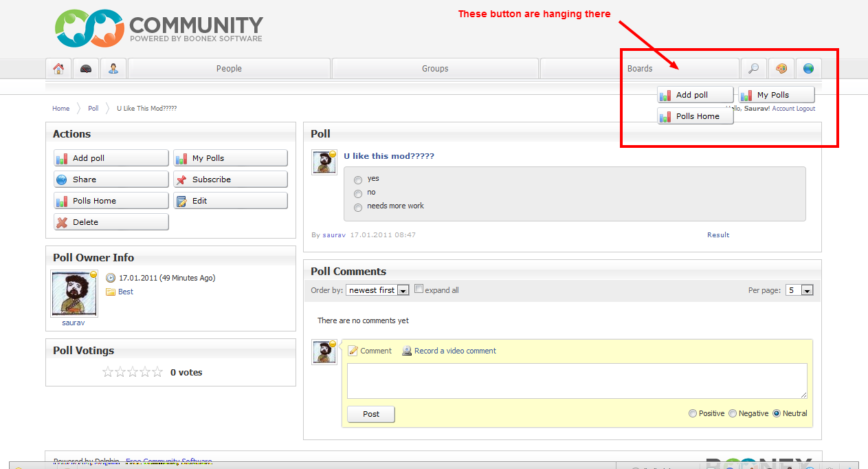Select the 'yes' poll option

click(x=358, y=179)
